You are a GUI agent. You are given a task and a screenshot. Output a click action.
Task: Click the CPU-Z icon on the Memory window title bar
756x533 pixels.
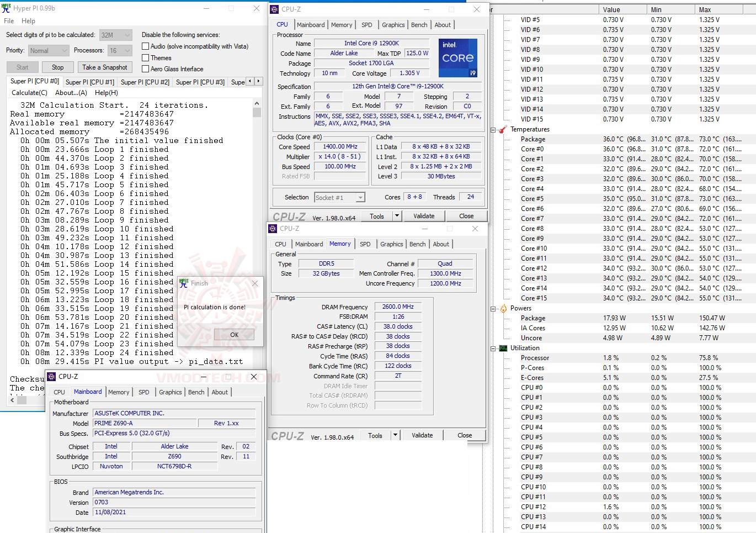[272, 228]
